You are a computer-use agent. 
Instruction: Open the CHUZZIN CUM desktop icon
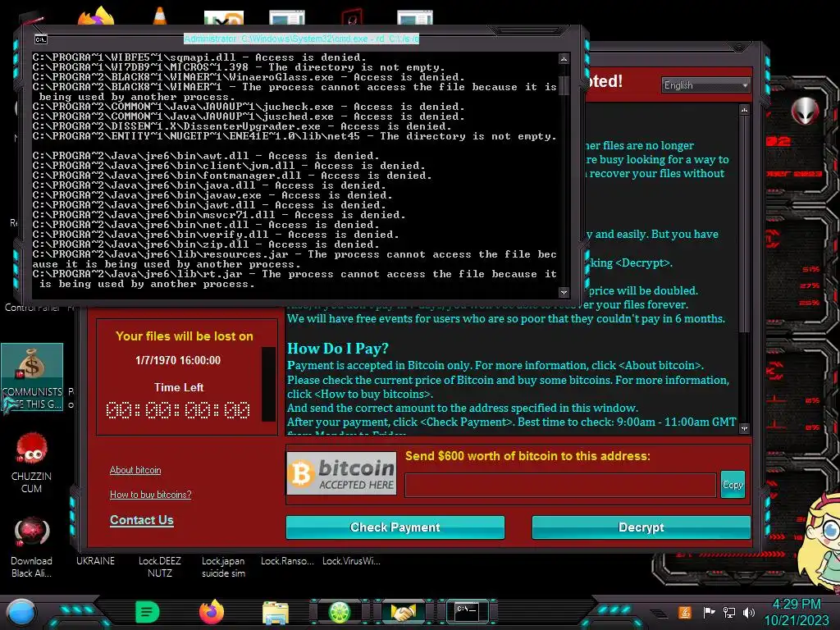(32, 462)
